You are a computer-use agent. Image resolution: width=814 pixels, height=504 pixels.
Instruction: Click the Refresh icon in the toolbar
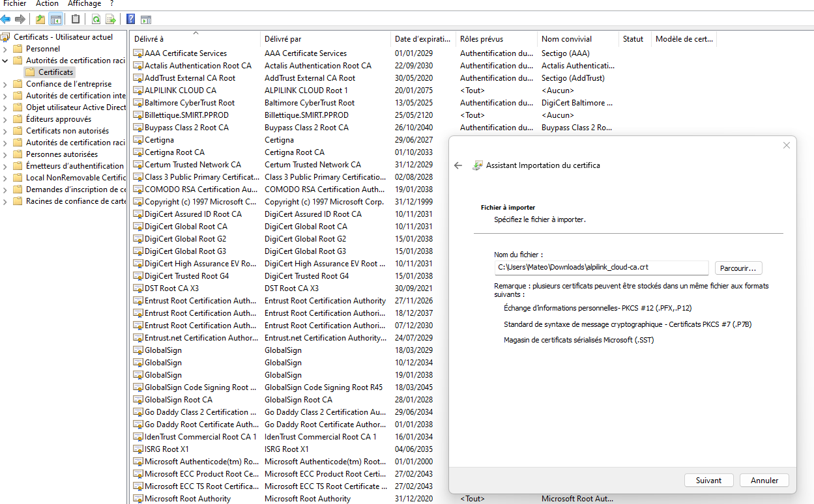96,19
